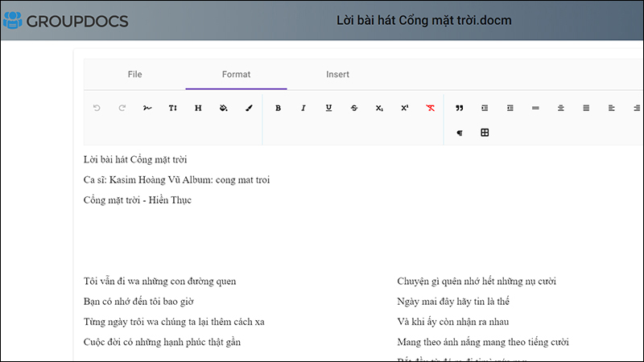This screenshot has height=362, width=644.
Task: Insert a table with grid icon
Action: click(x=485, y=133)
